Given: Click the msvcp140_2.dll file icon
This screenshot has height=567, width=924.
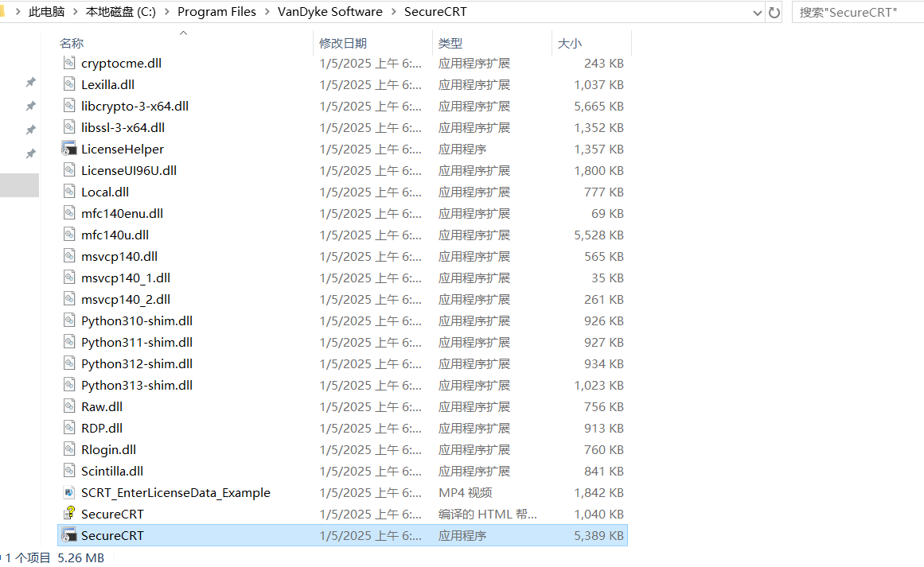Looking at the screenshot, I should pyautogui.click(x=69, y=299).
